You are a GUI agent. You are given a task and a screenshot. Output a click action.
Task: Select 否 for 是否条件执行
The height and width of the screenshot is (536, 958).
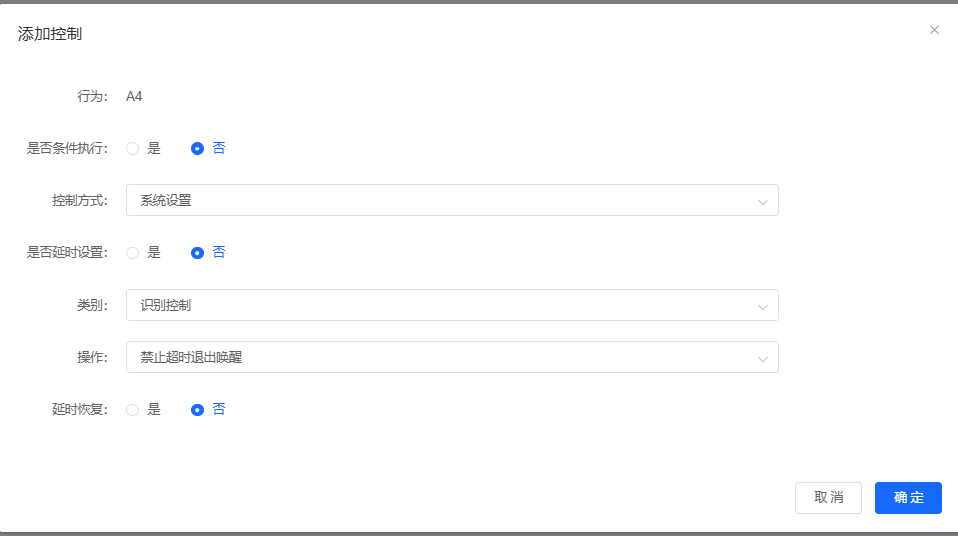click(198, 148)
